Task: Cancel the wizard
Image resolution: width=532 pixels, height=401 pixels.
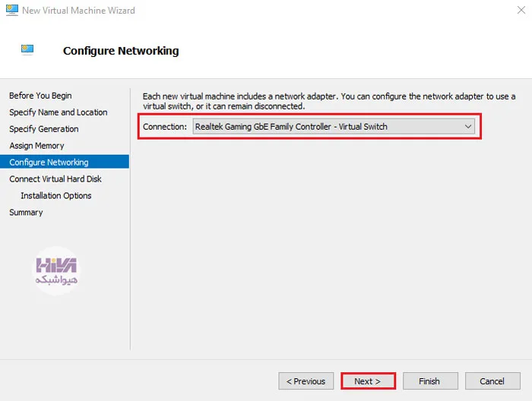Action: click(492, 381)
